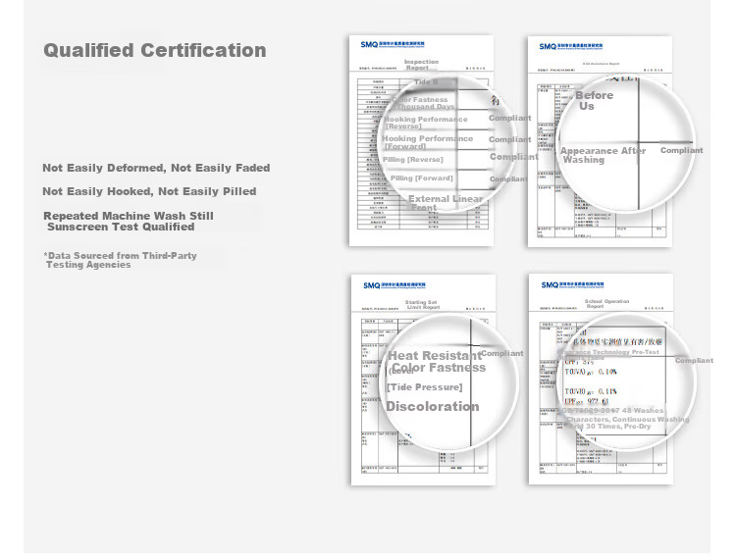Click 'Heat Resistant Color Fastness' text
Viewport: 736px width, 560px height.
[437, 362]
